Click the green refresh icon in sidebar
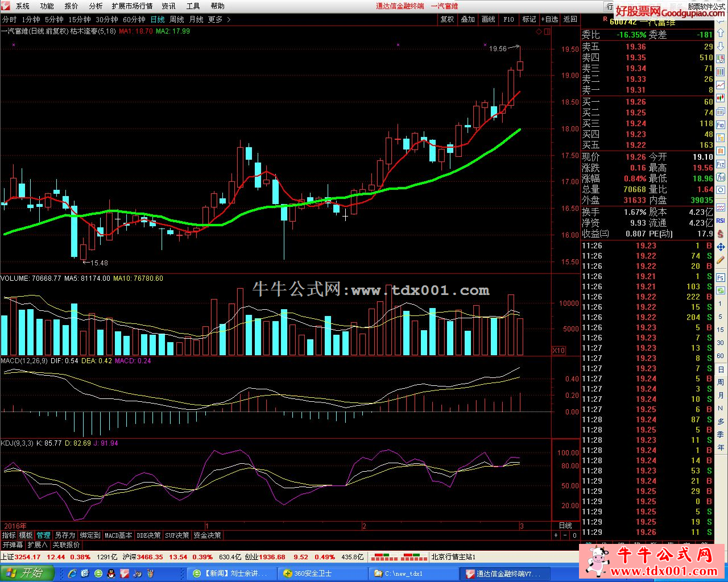The width and height of the screenshot is (728, 582). coord(721,290)
